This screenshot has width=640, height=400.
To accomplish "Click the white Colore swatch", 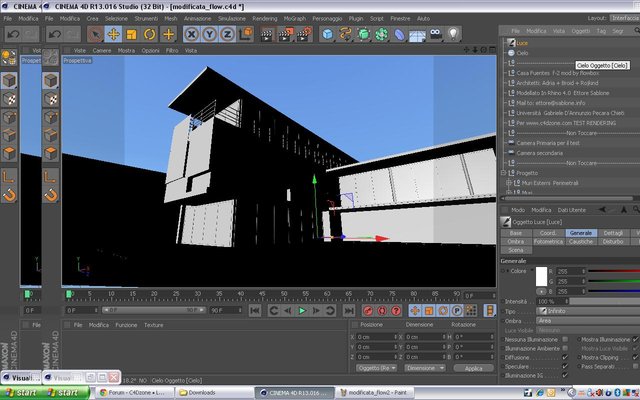I will tap(541, 276).
